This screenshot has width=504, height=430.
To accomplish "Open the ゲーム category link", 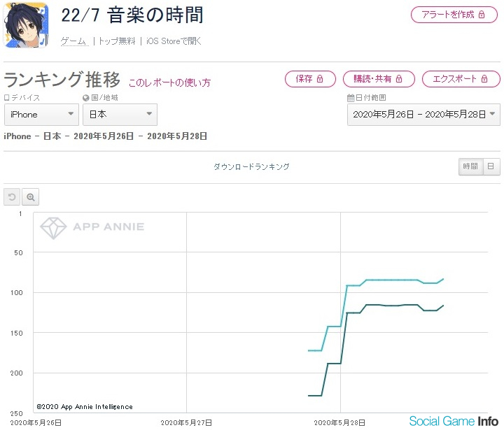I will [x=73, y=41].
